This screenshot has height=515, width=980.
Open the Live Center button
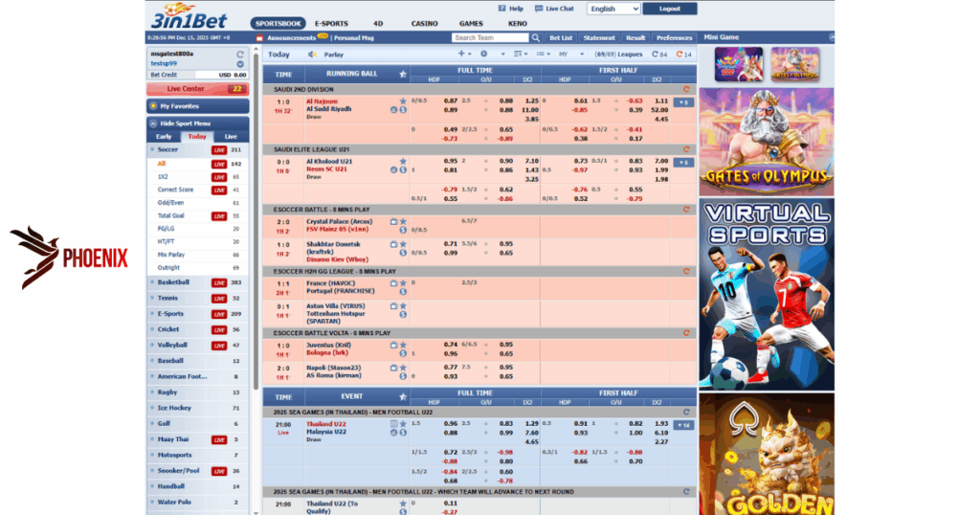(197, 89)
